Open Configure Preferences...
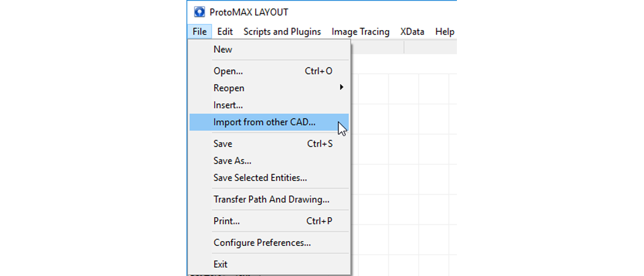644x276 pixels. pyautogui.click(x=262, y=242)
